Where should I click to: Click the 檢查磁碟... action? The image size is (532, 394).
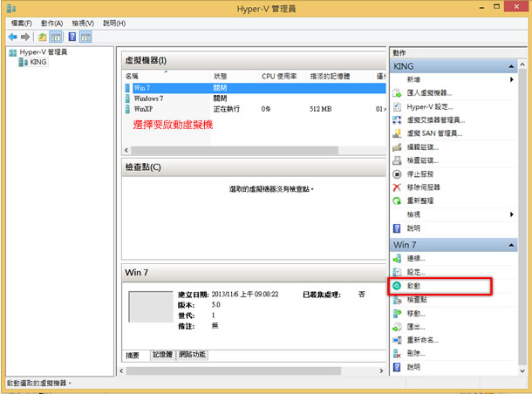click(x=423, y=160)
